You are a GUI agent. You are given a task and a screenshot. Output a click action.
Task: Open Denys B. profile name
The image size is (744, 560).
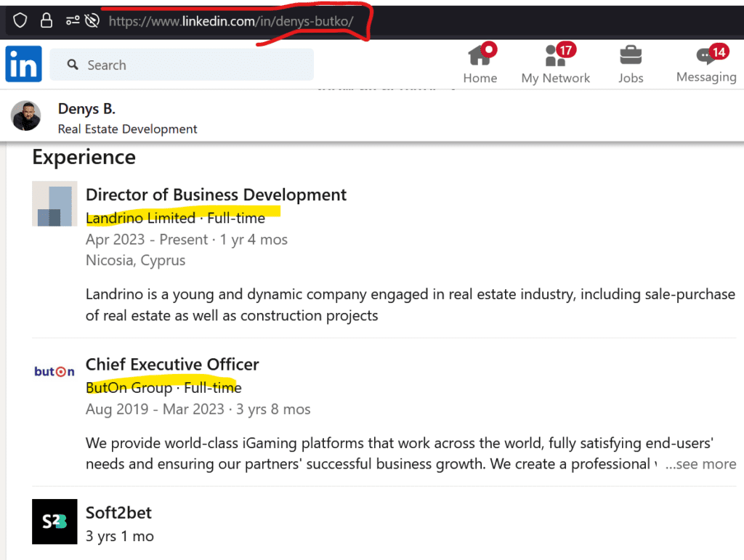[86, 108]
